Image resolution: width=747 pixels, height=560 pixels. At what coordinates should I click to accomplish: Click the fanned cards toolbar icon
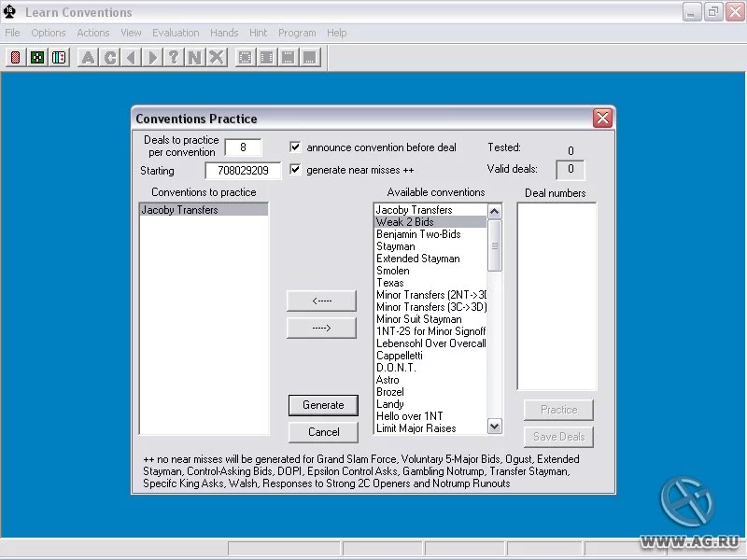59,58
